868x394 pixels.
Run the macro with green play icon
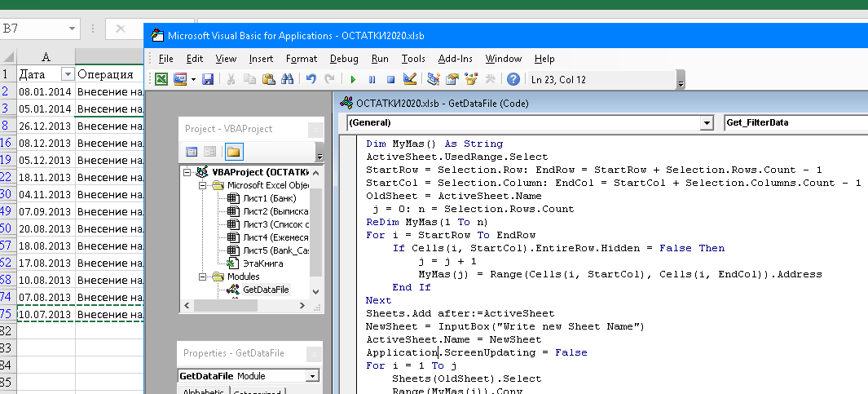pyautogui.click(x=353, y=79)
